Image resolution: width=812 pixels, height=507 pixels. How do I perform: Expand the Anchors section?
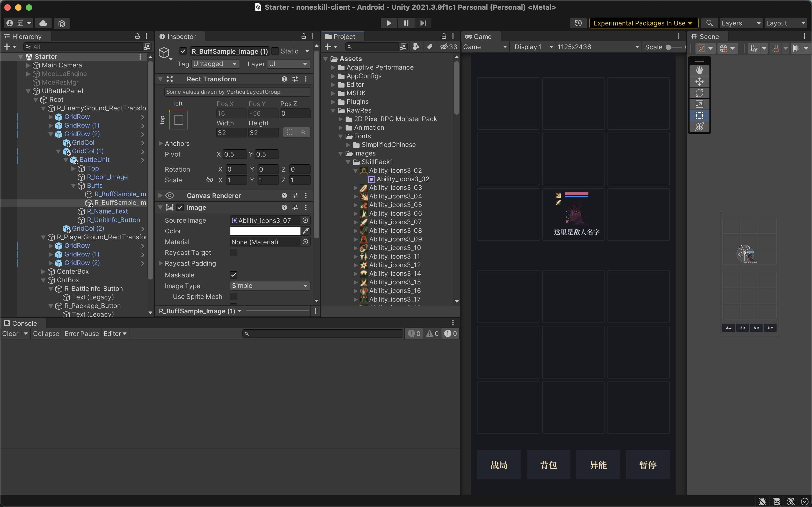coord(161,143)
